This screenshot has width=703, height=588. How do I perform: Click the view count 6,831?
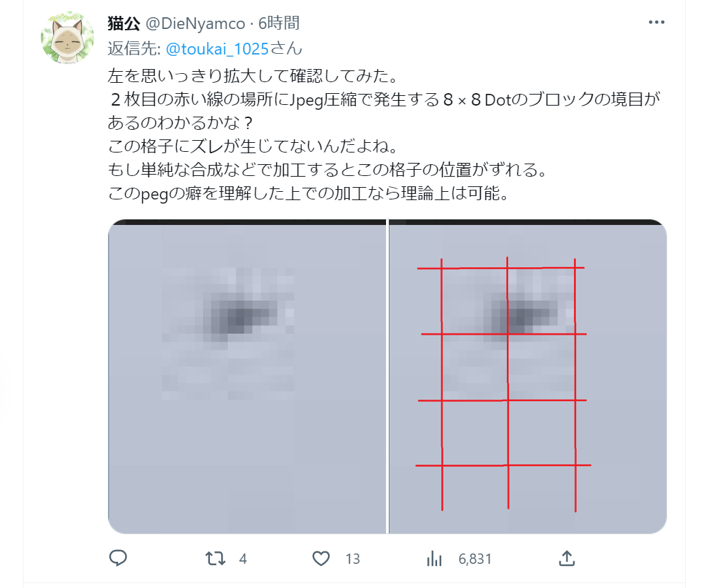coord(475,559)
